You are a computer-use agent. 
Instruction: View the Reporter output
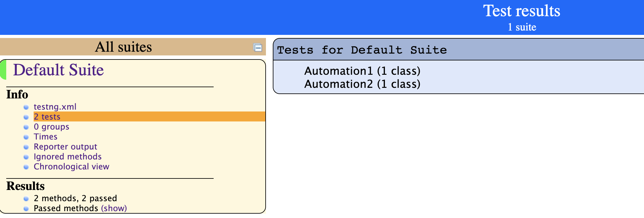65,147
